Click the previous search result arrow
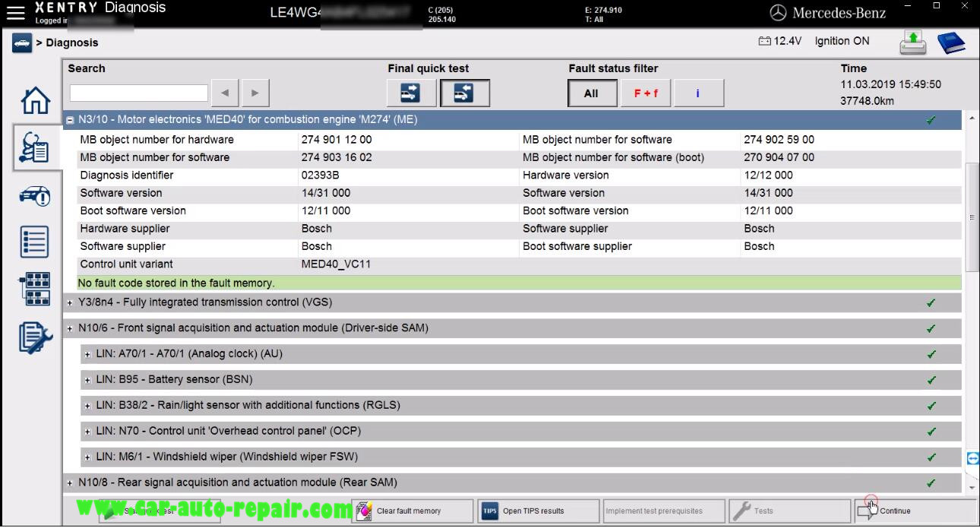 coord(225,93)
